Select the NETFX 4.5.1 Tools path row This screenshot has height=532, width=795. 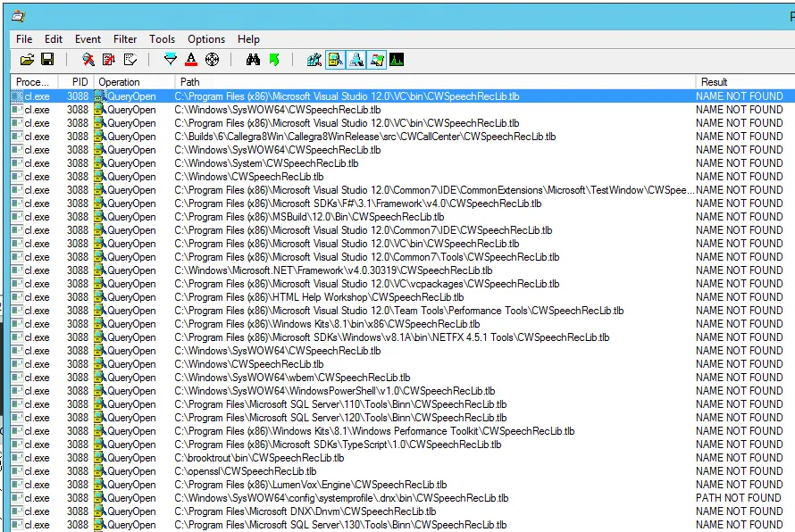click(403, 337)
